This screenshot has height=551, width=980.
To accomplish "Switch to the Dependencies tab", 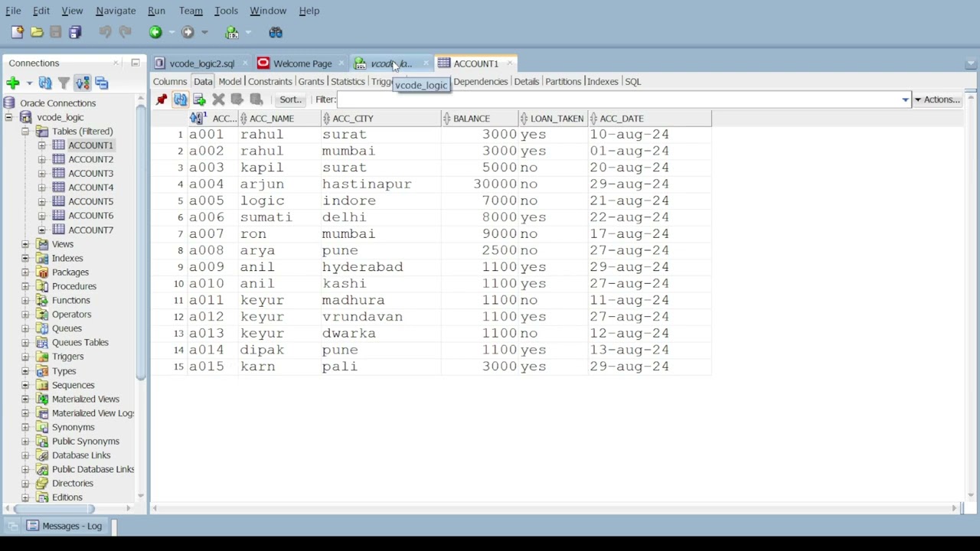I will (x=480, y=81).
